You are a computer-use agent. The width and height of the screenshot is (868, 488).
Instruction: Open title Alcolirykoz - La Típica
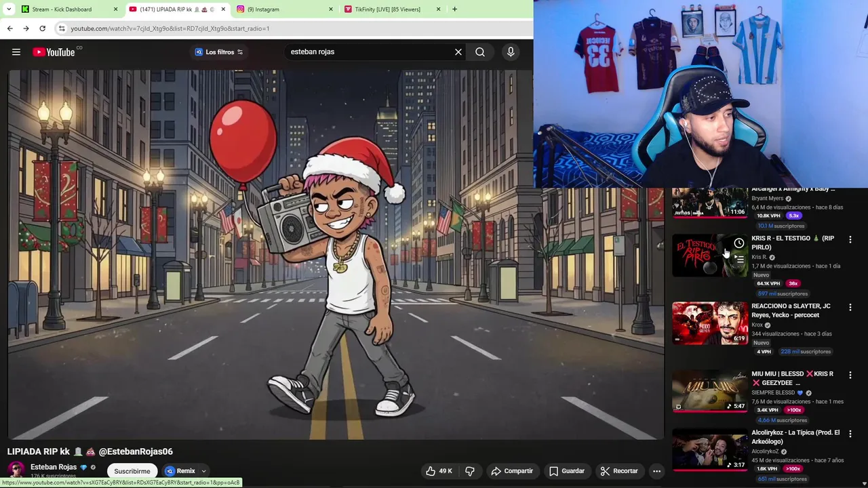(x=795, y=437)
